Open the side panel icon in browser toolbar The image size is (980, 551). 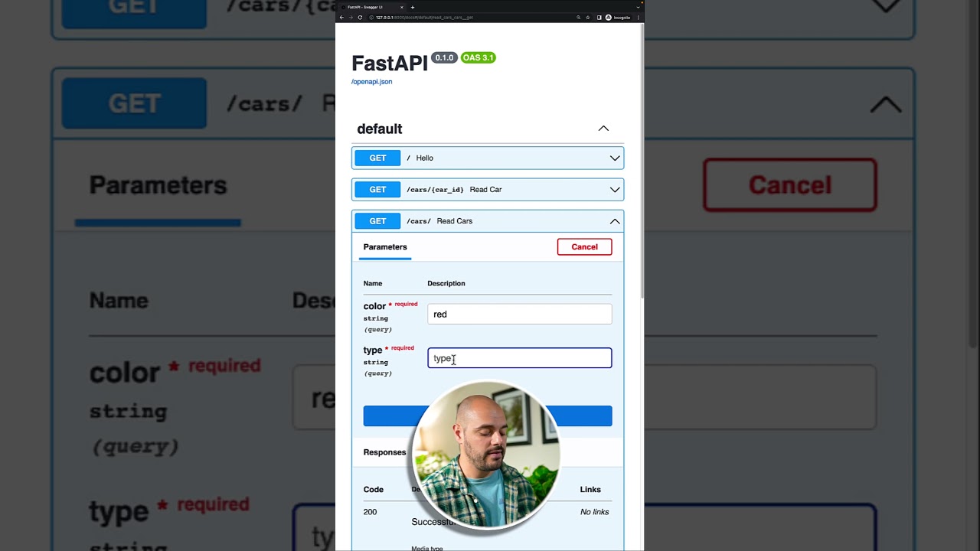599,17
